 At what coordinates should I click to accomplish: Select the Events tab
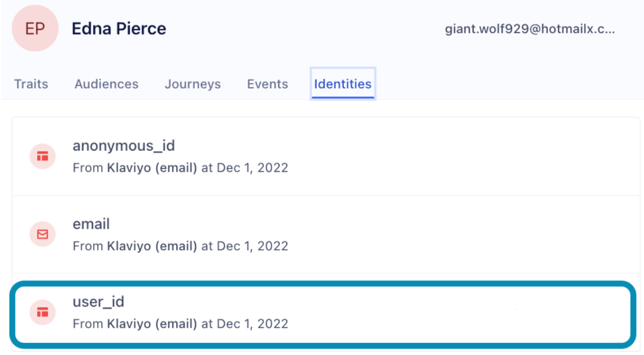click(267, 84)
